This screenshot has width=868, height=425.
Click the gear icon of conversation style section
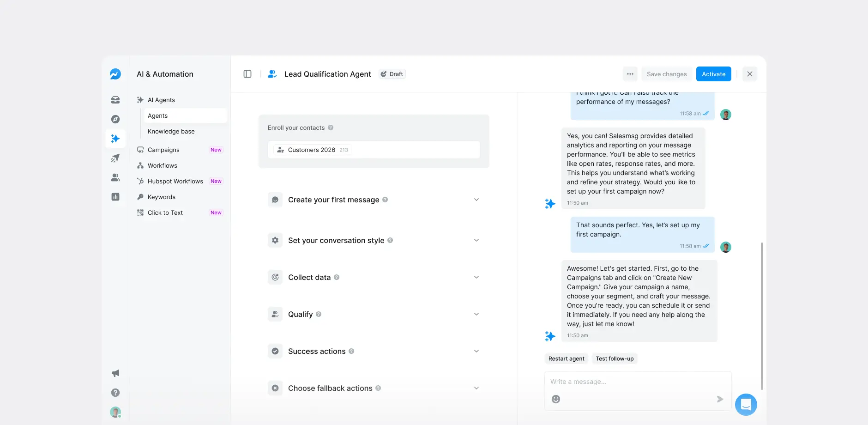275,240
